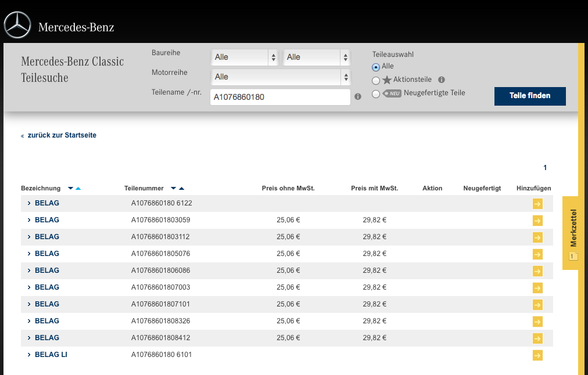Open the first Baureihe dropdown
588x375 pixels.
(x=245, y=57)
